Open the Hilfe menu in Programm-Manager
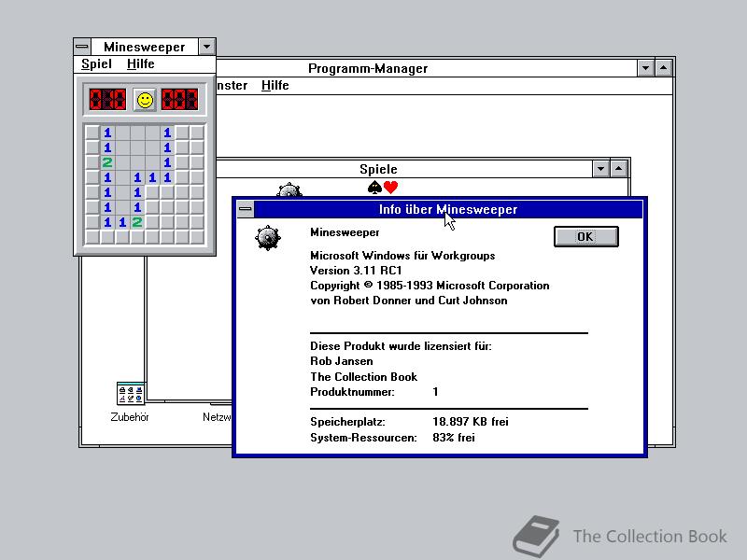 coord(275,85)
